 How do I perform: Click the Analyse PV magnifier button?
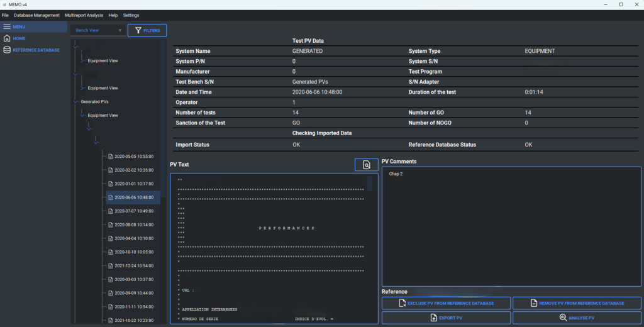click(577, 318)
